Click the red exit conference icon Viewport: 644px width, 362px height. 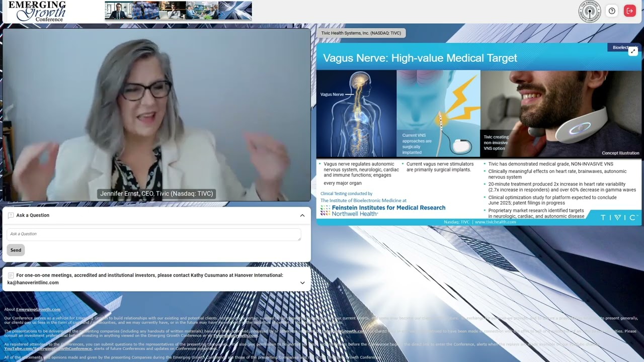[630, 11]
